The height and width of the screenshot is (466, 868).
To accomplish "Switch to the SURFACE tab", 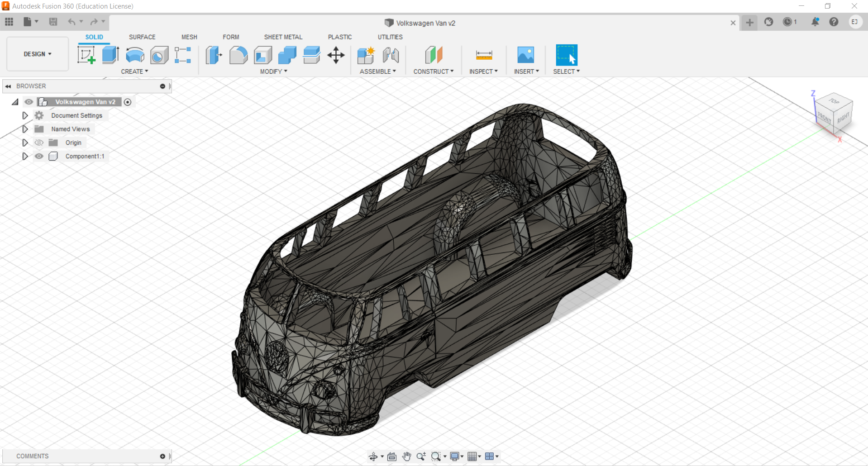I will click(142, 37).
